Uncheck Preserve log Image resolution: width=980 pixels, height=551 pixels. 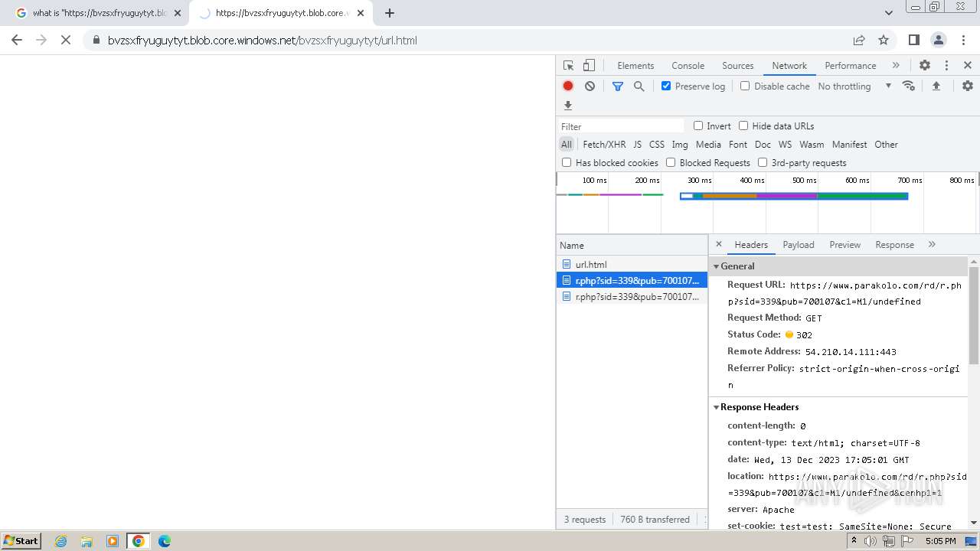pos(666,86)
